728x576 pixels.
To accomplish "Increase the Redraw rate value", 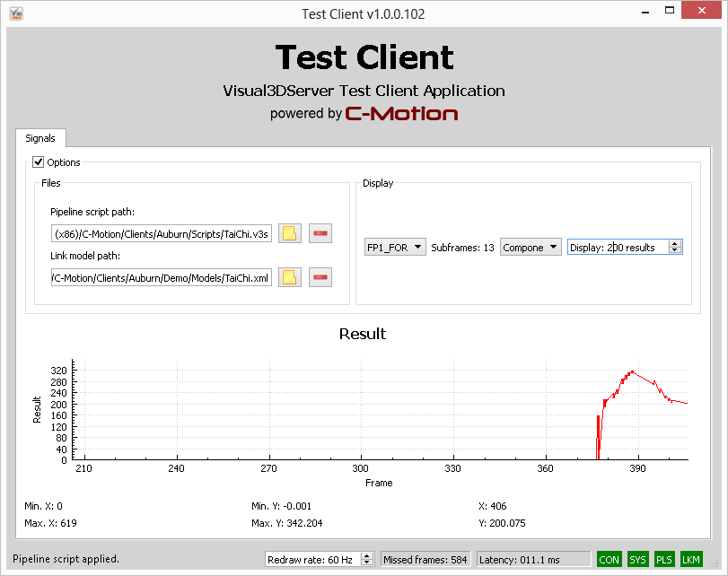I will coord(367,555).
